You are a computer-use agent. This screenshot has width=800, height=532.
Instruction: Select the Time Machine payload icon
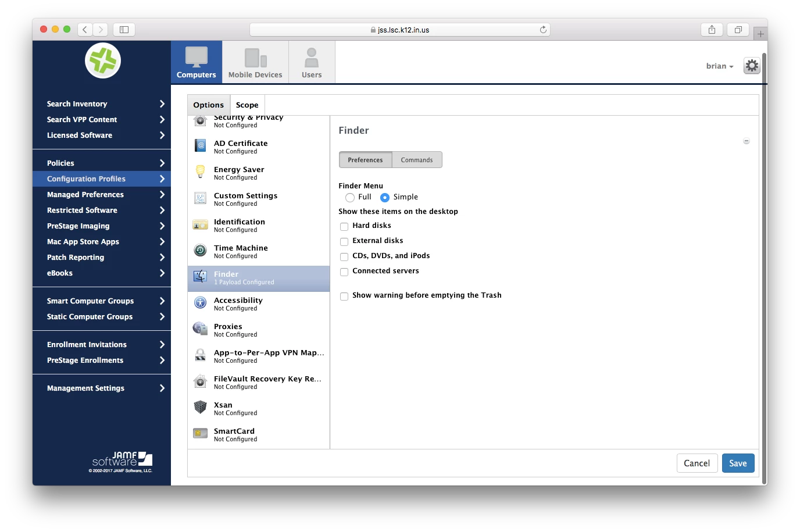201,251
